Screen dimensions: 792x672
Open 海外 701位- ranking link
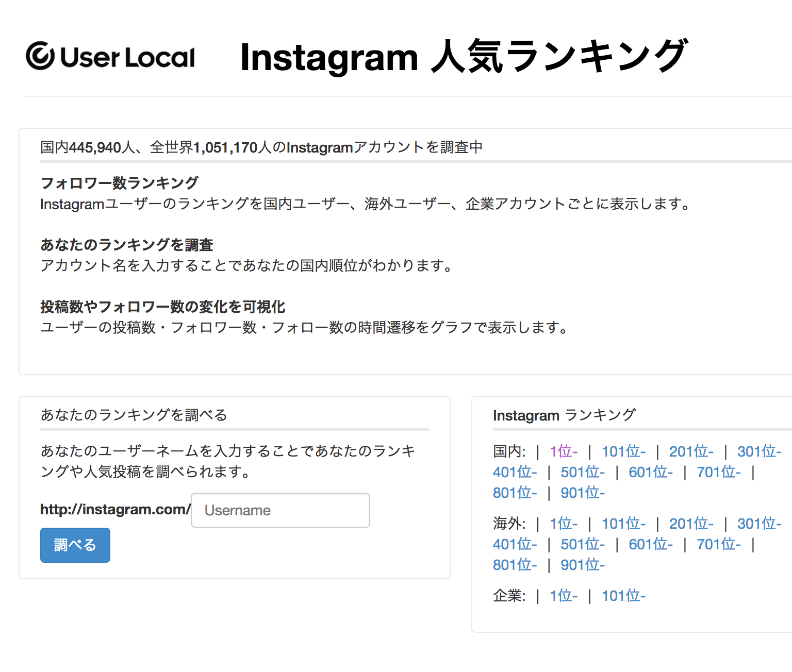point(719,544)
